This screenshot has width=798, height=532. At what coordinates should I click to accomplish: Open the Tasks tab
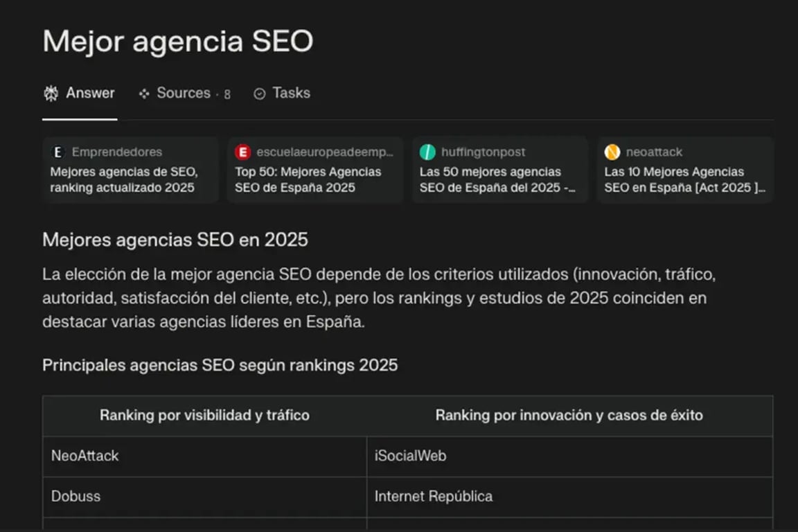tap(282, 93)
